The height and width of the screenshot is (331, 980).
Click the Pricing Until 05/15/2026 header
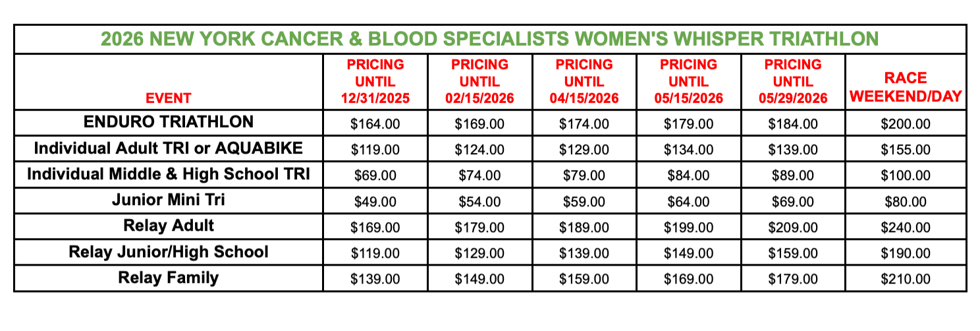tap(688, 82)
